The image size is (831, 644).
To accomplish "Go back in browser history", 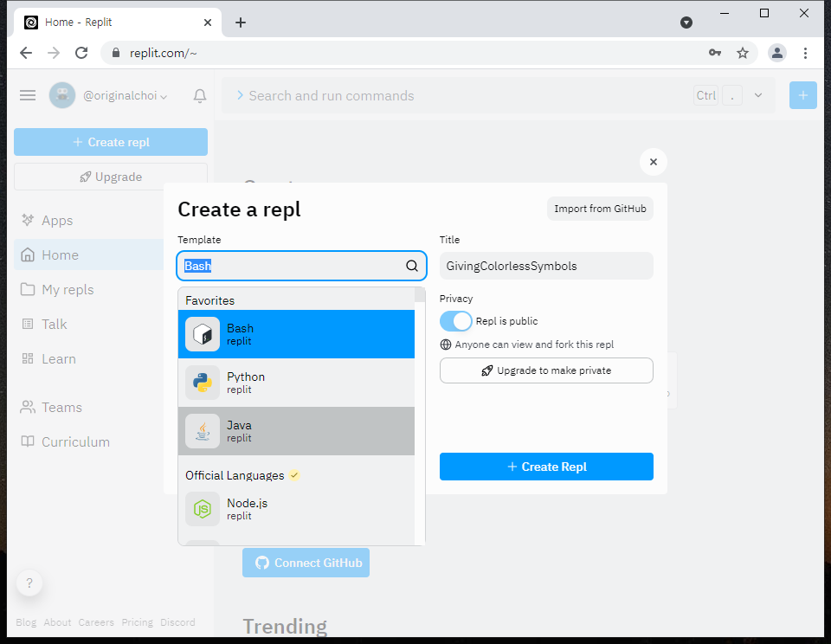I will (26, 53).
